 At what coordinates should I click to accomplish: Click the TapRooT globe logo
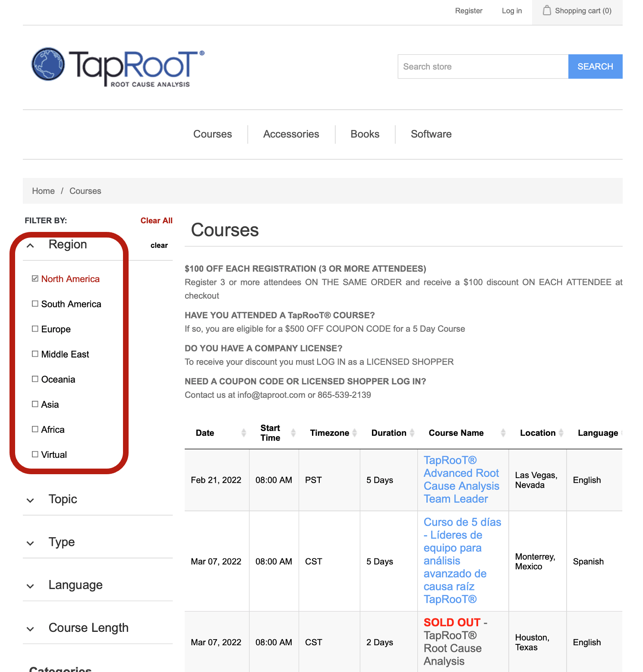[x=48, y=64]
